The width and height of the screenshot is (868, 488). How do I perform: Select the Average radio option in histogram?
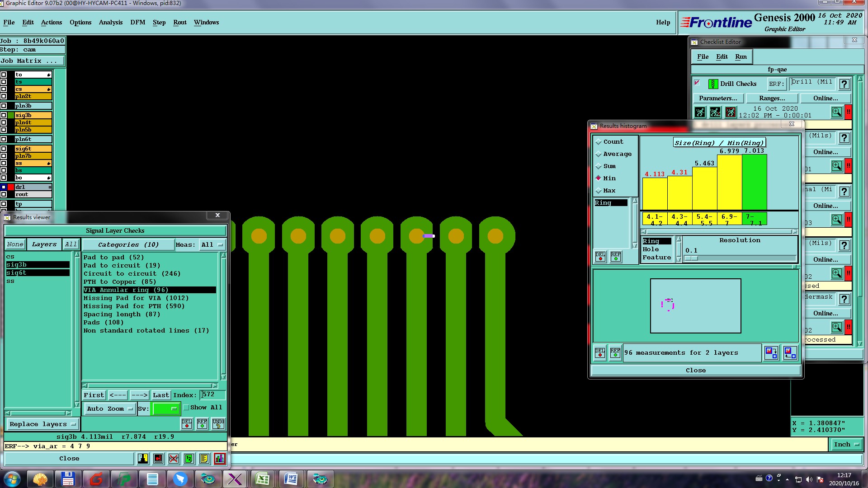click(x=599, y=154)
